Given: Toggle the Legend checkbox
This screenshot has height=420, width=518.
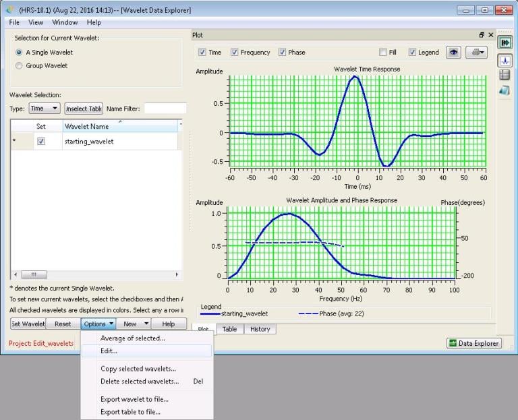Looking at the screenshot, I should 412,52.
